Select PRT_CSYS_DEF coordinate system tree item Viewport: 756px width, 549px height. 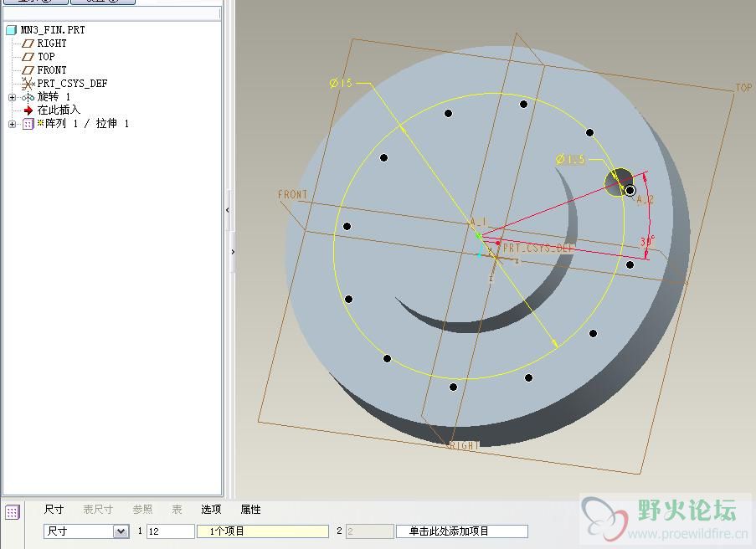point(72,84)
